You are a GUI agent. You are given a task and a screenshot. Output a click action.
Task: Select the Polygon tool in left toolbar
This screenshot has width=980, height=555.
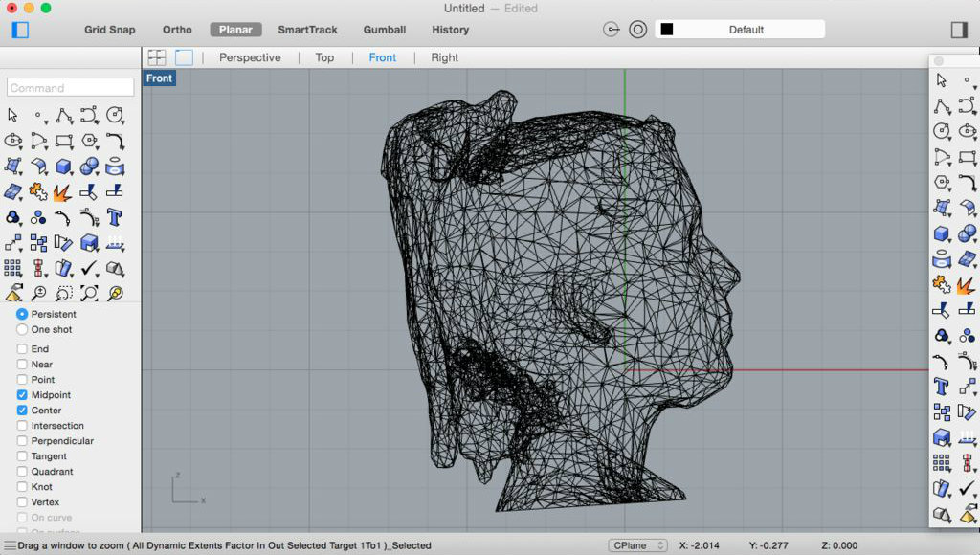pyautogui.click(x=89, y=142)
